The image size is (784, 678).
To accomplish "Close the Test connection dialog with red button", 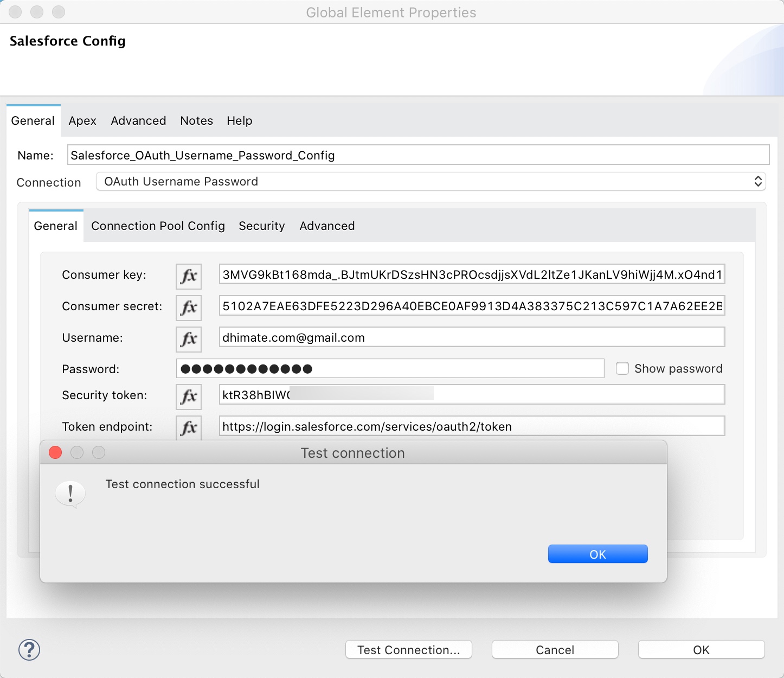I will (55, 452).
